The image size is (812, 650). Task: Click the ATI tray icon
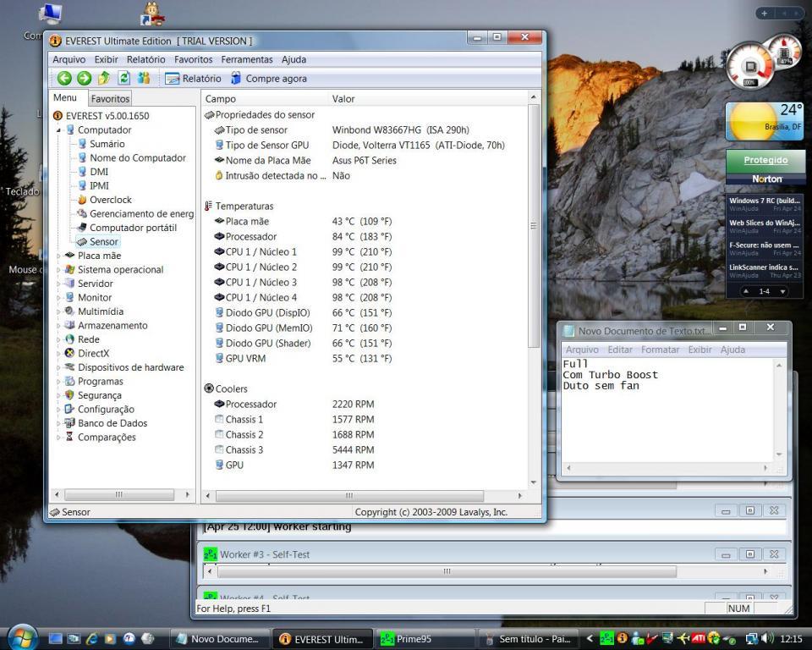[700, 639]
